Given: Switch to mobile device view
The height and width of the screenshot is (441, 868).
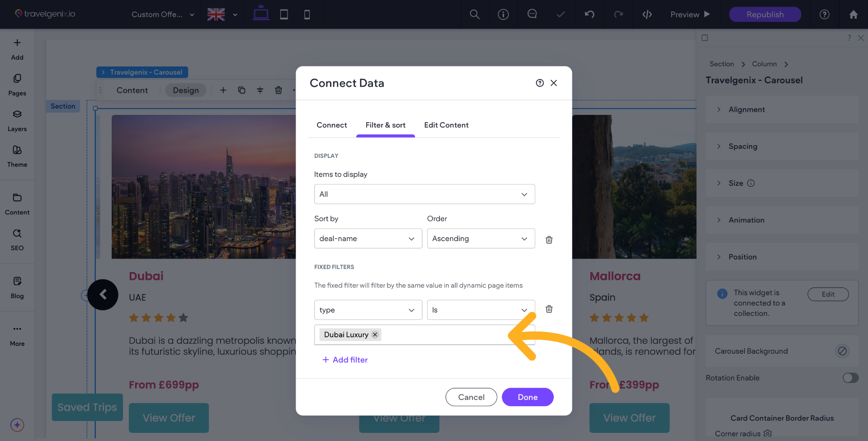Looking at the screenshot, I should pos(307,14).
